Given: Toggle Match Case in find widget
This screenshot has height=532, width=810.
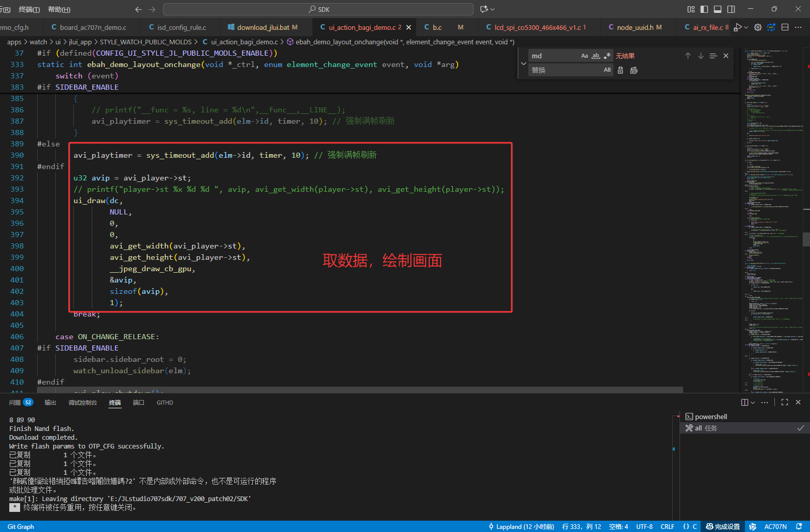Looking at the screenshot, I should pyautogui.click(x=585, y=56).
